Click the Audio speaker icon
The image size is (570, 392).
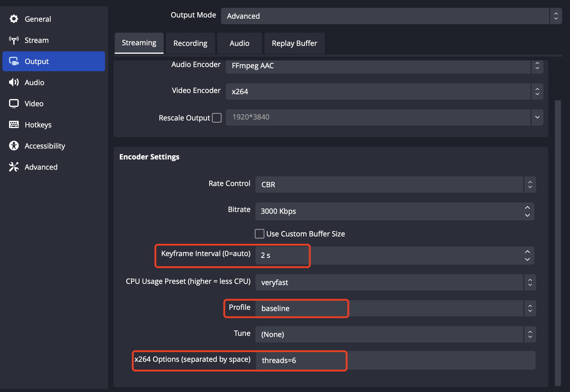tap(14, 82)
